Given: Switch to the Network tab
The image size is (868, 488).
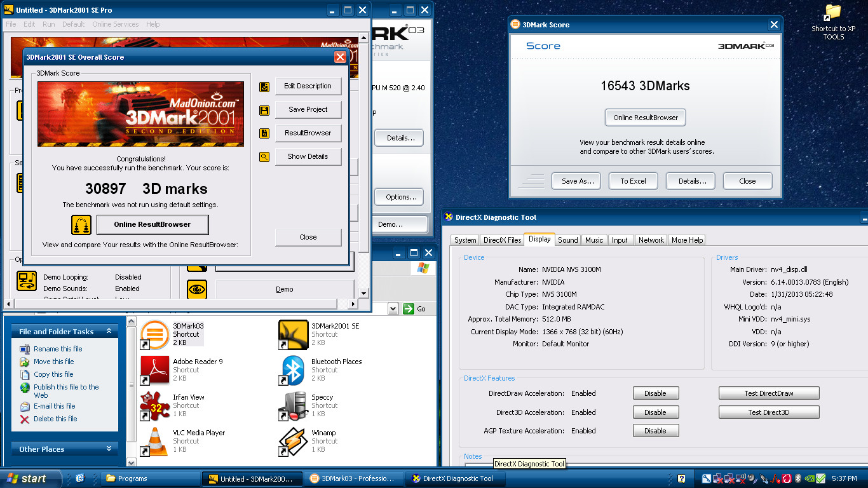Looking at the screenshot, I should click(651, 240).
